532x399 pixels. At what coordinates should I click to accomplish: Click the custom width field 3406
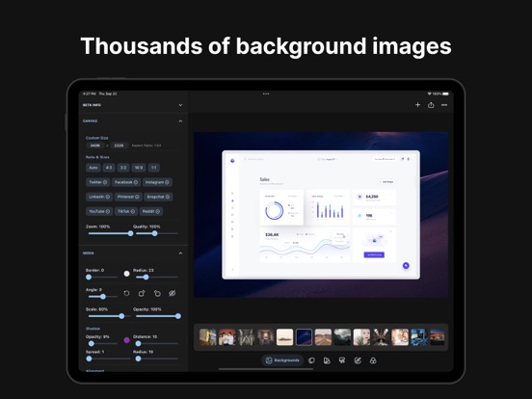click(95, 146)
